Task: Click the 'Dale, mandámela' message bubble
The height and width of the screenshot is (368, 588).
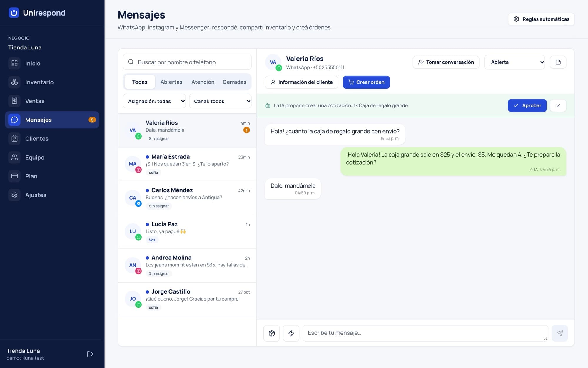Action: [x=293, y=189]
